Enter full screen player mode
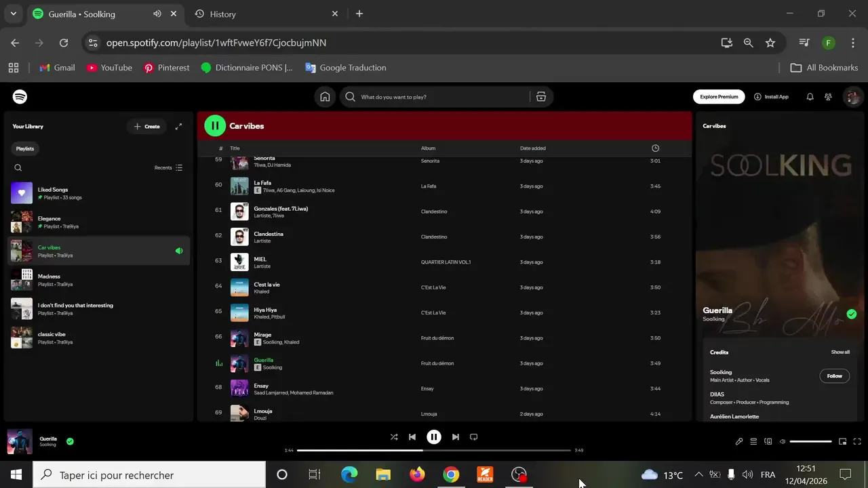This screenshot has width=868, height=488. (x=857, y=441)
